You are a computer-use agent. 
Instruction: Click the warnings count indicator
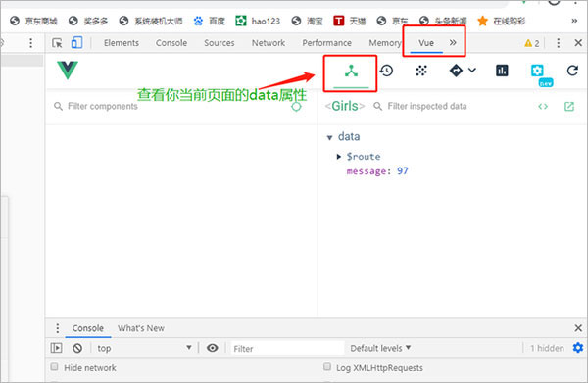point(532,43)
